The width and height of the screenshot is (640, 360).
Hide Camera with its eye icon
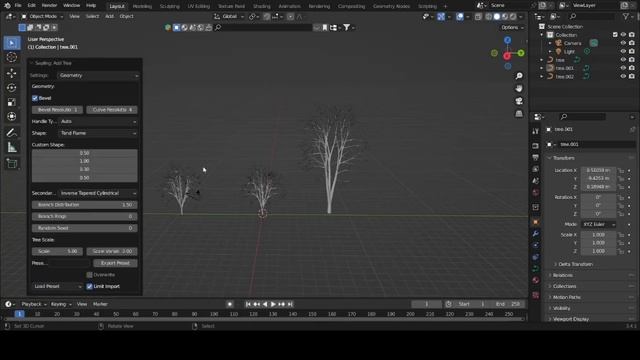point(623,43)
